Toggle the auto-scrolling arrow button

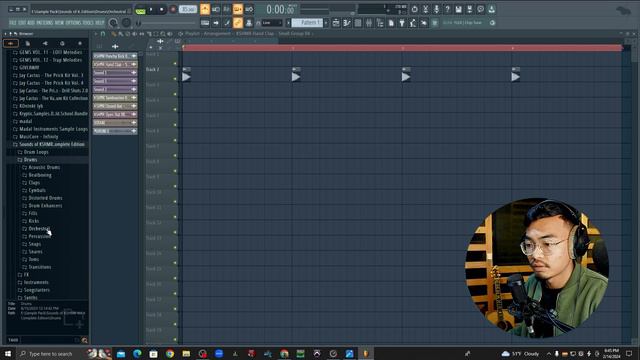(x=216, y=23)
